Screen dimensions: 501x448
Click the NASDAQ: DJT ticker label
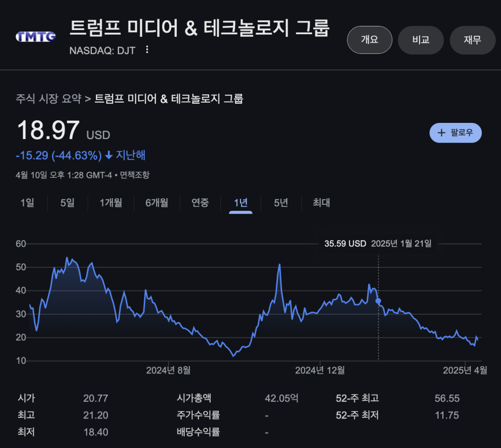[x=102, y=50]
